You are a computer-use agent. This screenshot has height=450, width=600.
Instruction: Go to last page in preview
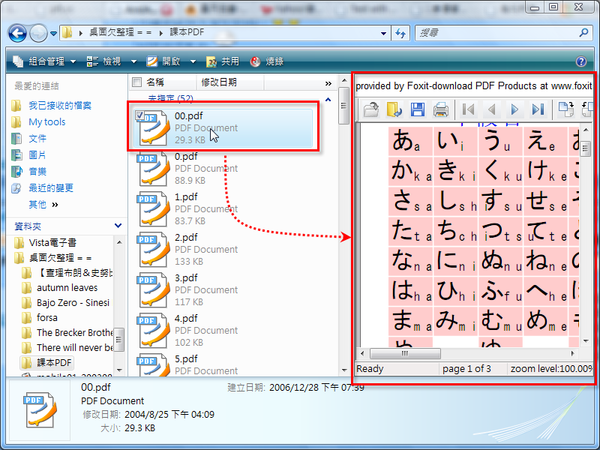click(538, 110)
